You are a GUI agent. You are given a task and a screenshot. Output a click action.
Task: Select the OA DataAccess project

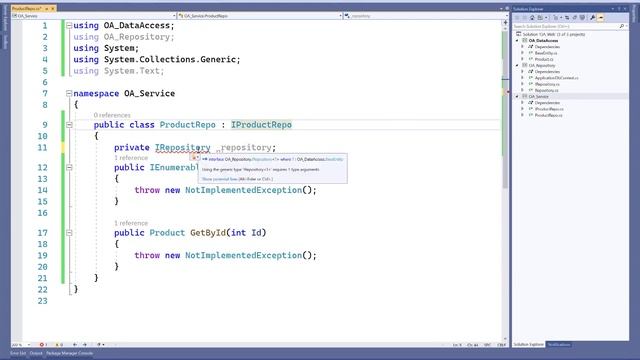[543, 41]
